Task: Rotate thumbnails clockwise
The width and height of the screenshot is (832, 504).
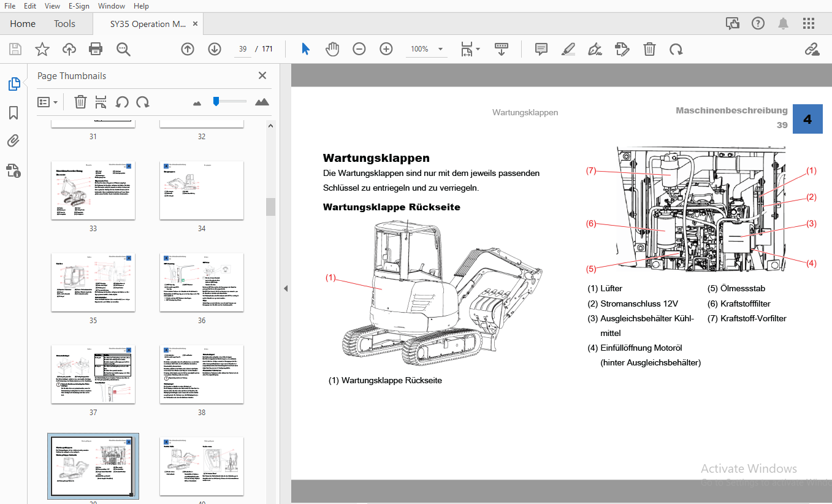Action: click(x=143, y=102)
